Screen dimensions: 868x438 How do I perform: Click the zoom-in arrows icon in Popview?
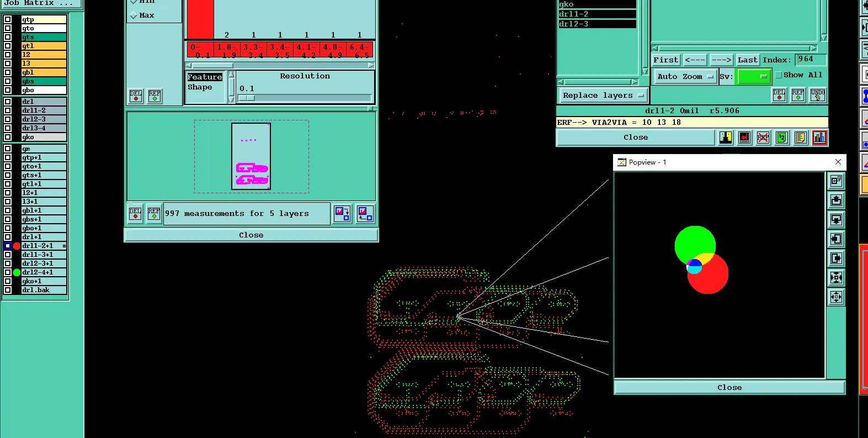(837, 277)
